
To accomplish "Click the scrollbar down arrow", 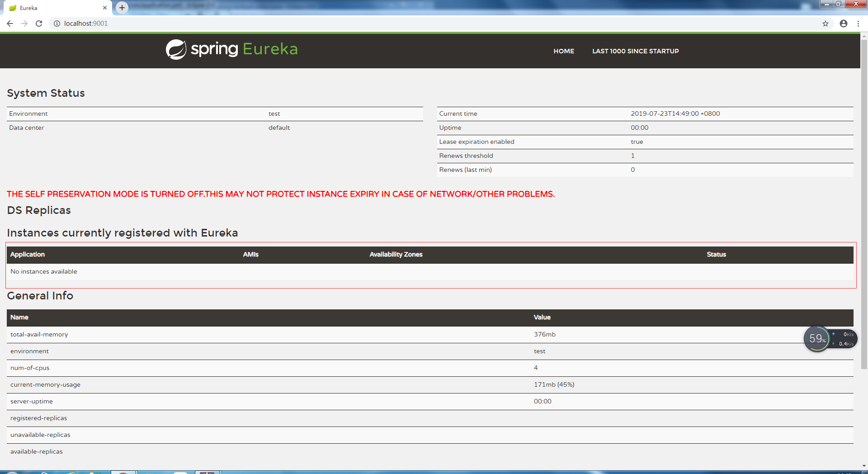I will (864, 466).
